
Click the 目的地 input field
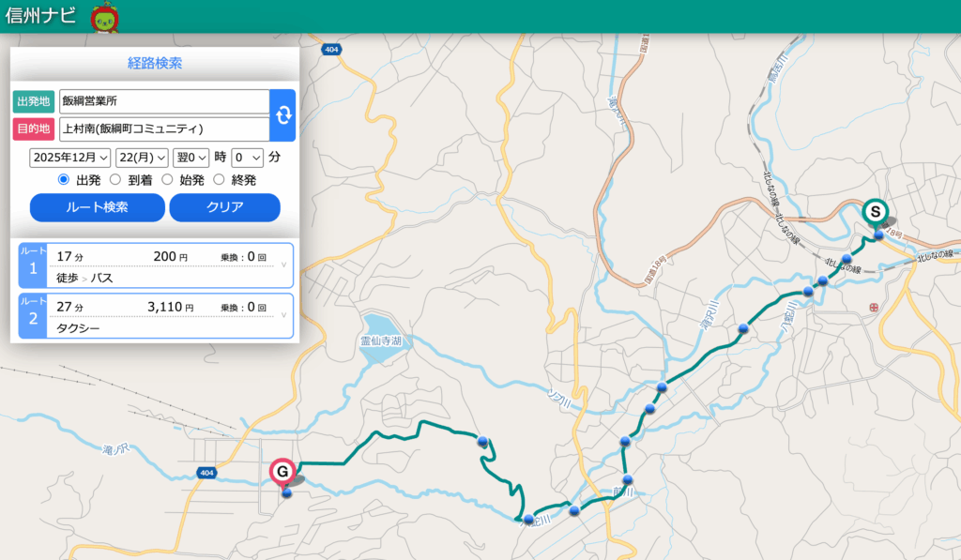pos(163,129)
